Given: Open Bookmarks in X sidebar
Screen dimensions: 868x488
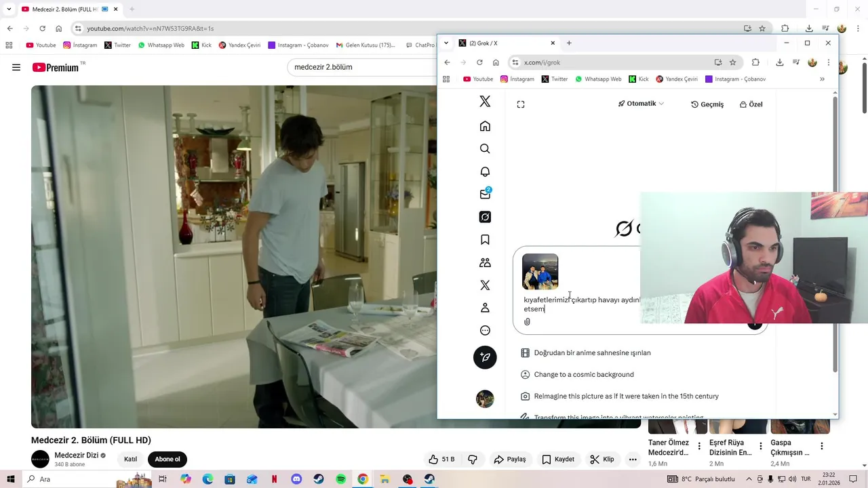Looking at the screenshot, I should pyautogui.click(x=485, y=240).
